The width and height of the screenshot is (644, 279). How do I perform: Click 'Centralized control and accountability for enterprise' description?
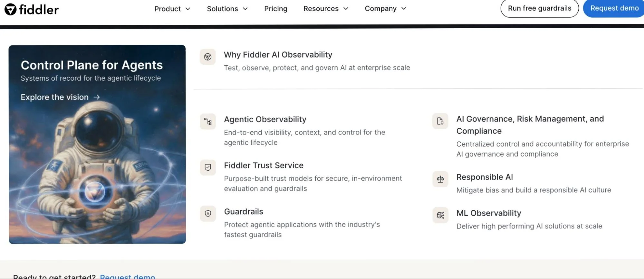pos(543,149)
